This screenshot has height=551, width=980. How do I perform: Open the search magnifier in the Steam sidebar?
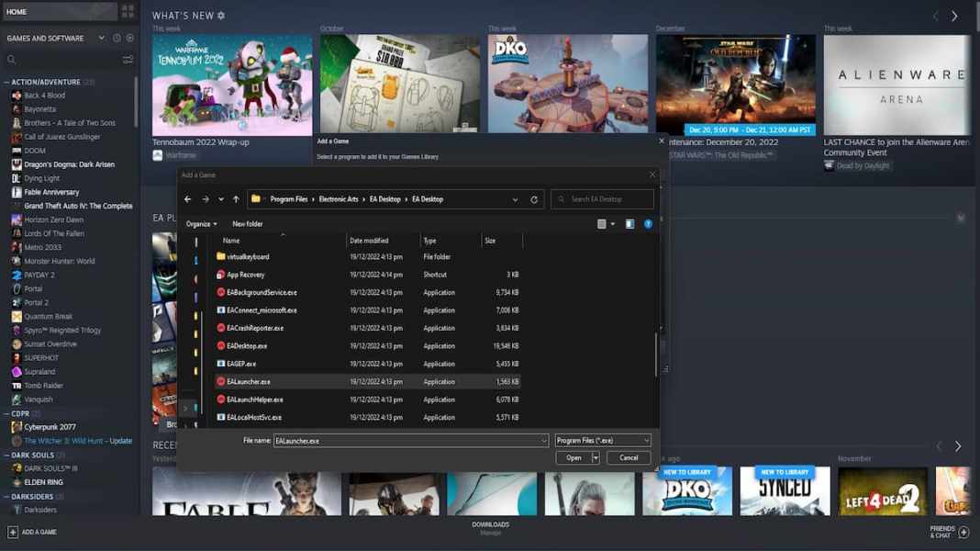coord(11,59)
